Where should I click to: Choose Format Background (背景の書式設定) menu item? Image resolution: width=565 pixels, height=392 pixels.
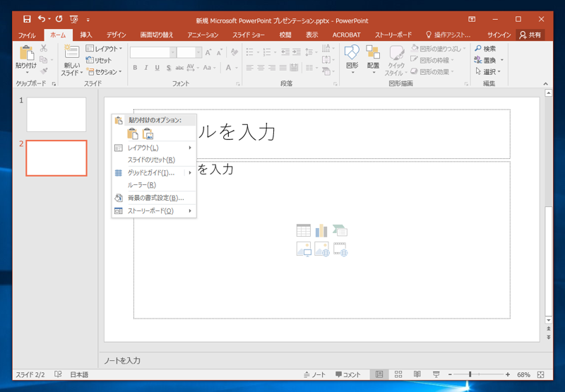(x=155, y=198)
